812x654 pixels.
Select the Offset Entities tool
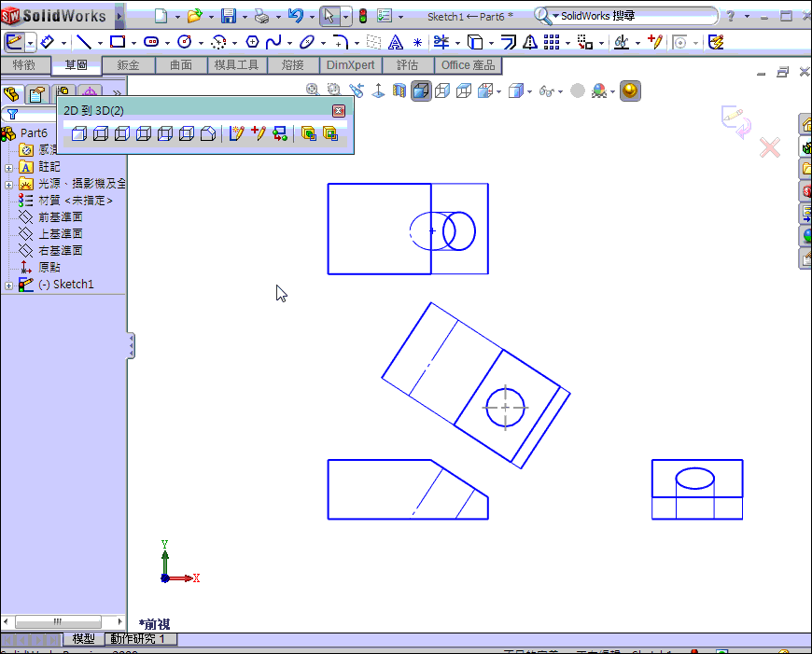pos(509,42)
